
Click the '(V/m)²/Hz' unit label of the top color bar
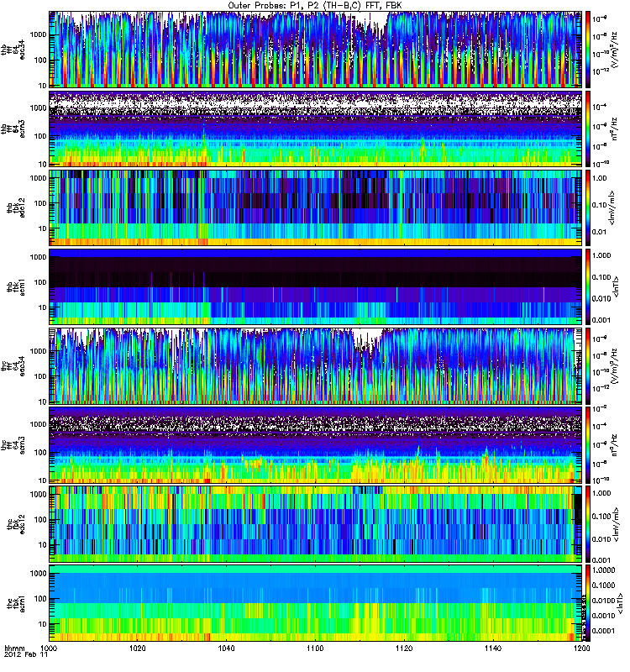615,50
